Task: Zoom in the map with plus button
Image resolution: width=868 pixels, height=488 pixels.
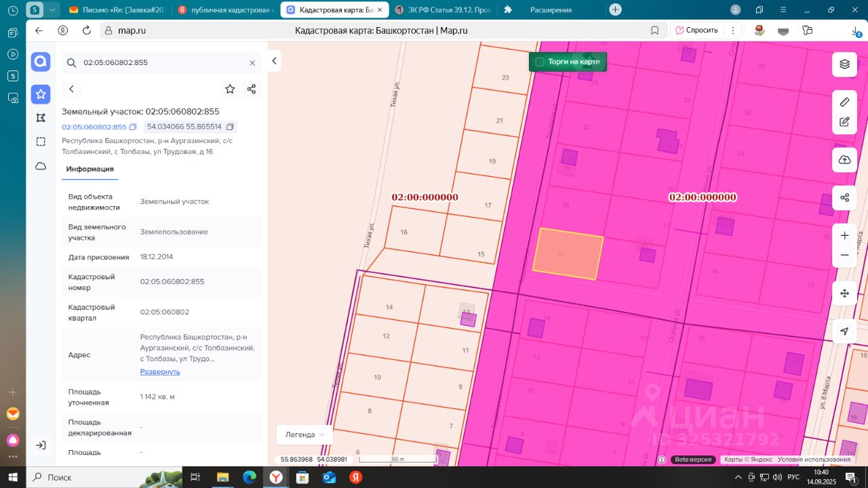Action: [844, 236]
